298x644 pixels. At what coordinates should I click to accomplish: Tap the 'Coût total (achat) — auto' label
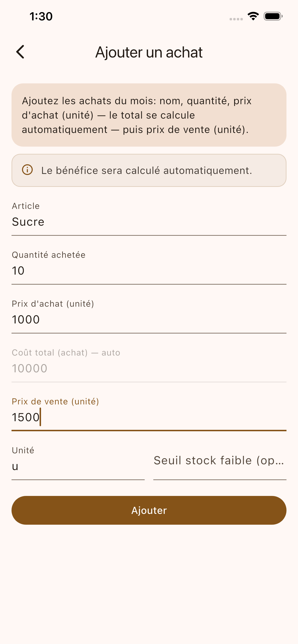pos(66,352)
